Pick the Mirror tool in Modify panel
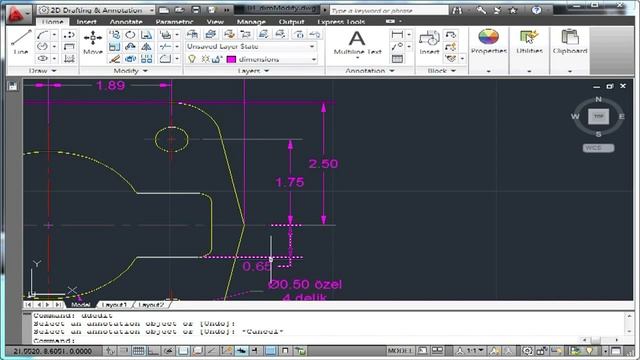The width and height of the screenshot is (640, 360). tap(146, 47)
